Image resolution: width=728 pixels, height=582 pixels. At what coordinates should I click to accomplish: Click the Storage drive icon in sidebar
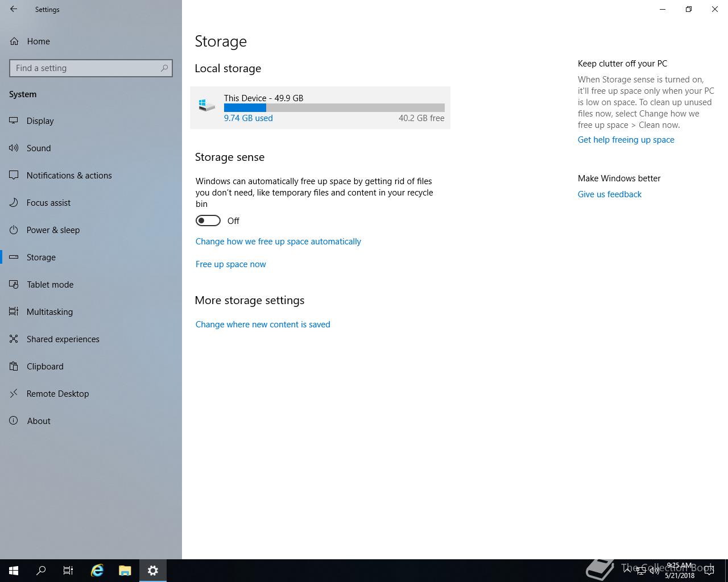14,257
